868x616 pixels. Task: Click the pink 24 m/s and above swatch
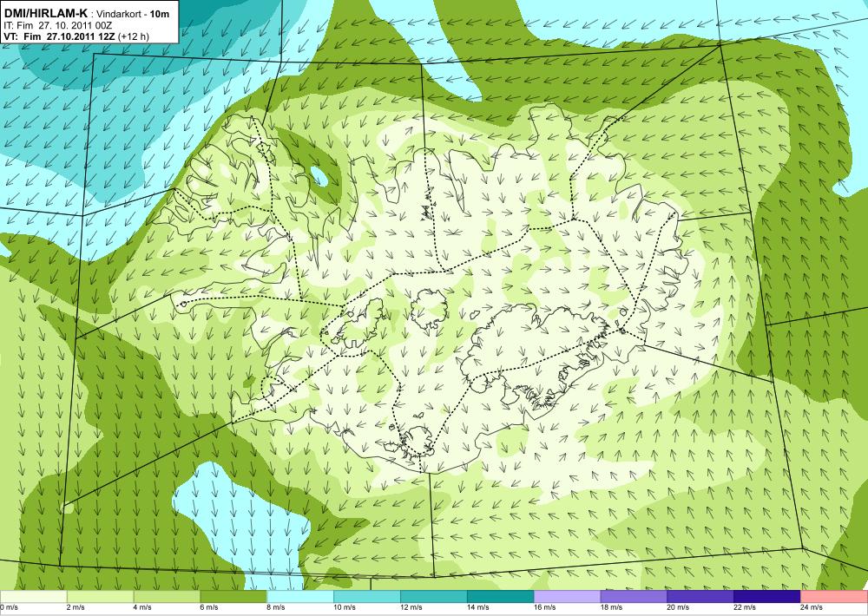coord(834,597)
